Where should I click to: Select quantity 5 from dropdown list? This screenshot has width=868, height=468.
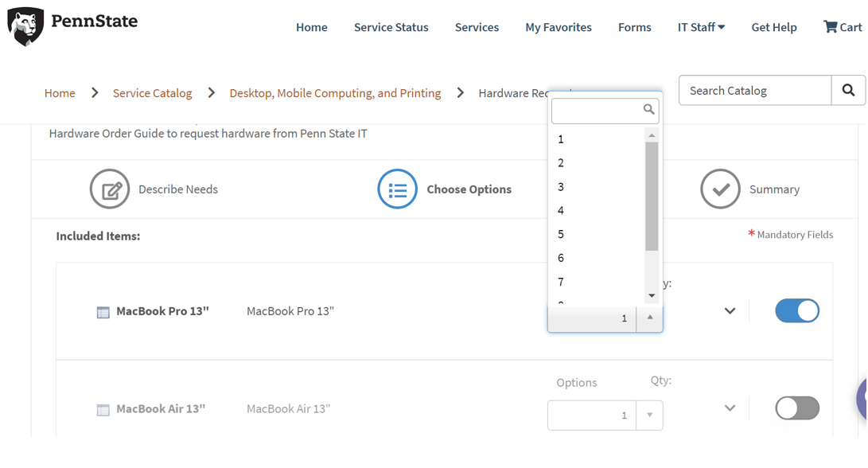tap(561, 234)
